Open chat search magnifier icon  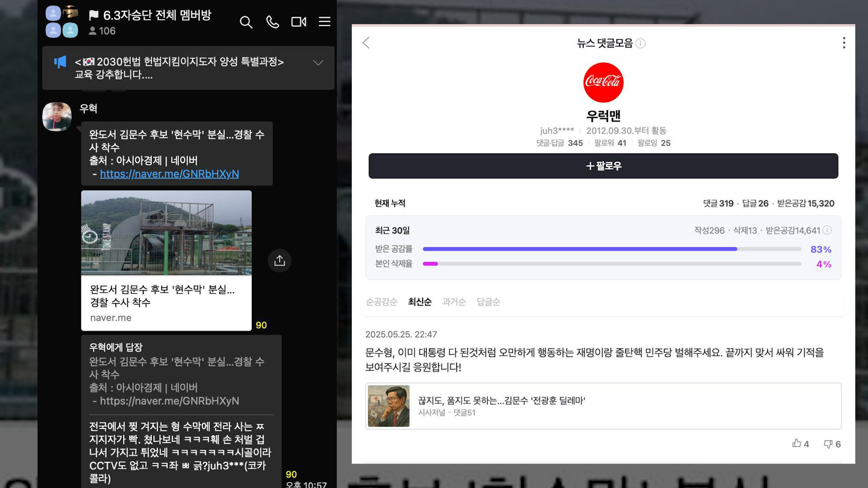[x=246, y=22]
